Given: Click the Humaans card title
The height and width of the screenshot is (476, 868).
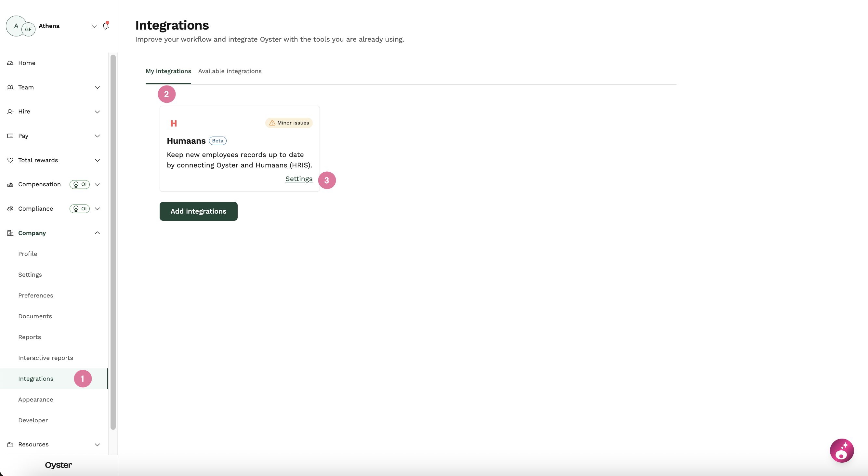Looking at the screenshot, I should pos(186,141).
